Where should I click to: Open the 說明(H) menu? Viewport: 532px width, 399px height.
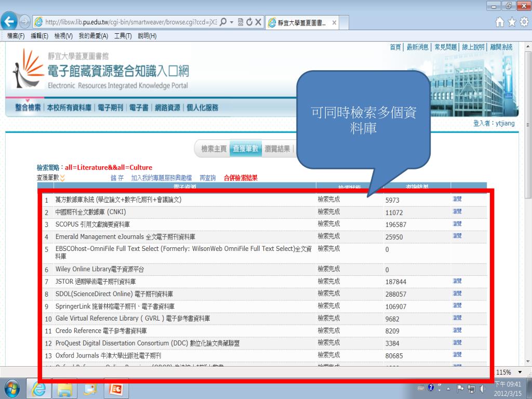(x=147, y=36)
